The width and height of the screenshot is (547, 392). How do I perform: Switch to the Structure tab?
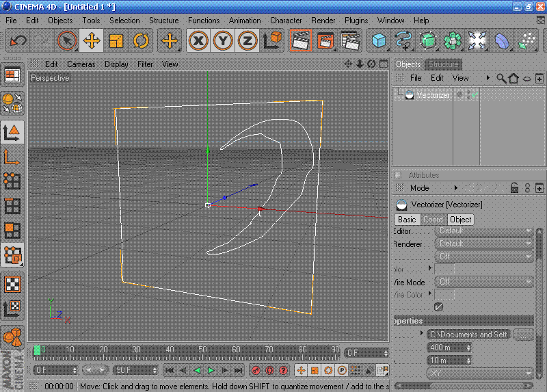point(443,64)
